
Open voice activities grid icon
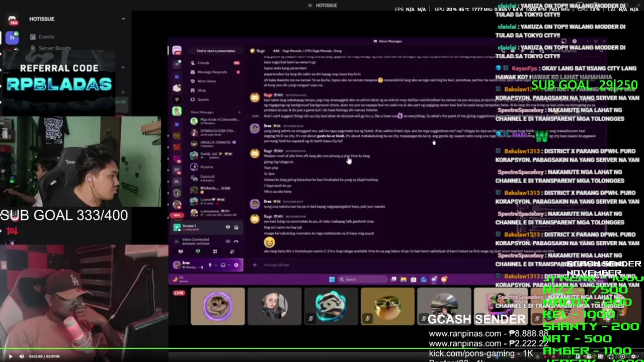[x=215, y=251]
